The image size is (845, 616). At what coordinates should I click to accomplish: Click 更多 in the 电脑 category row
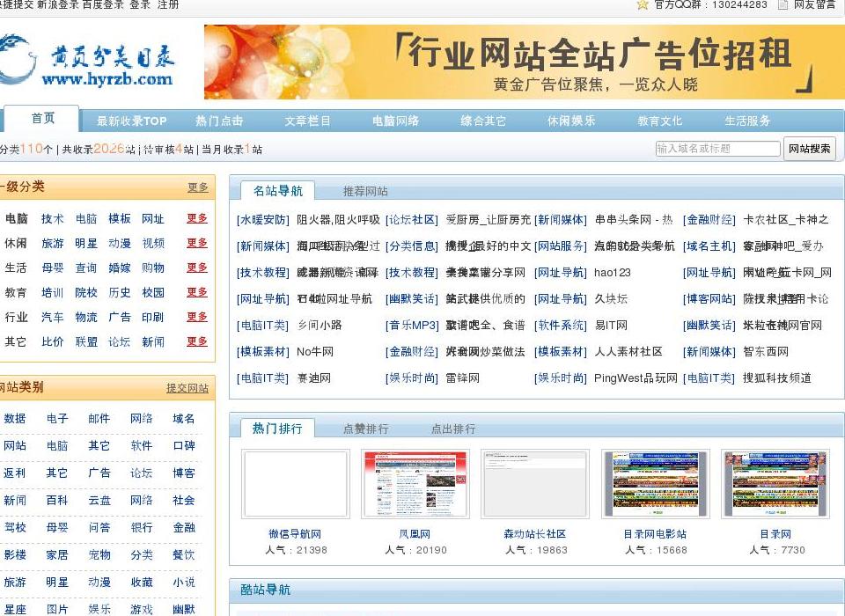coord(197,218)
